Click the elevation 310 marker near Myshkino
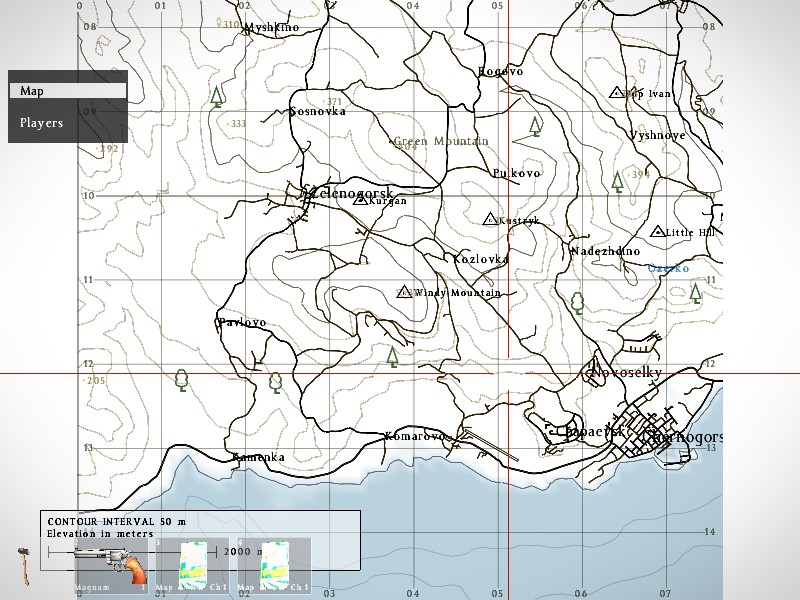 point(231,24)
